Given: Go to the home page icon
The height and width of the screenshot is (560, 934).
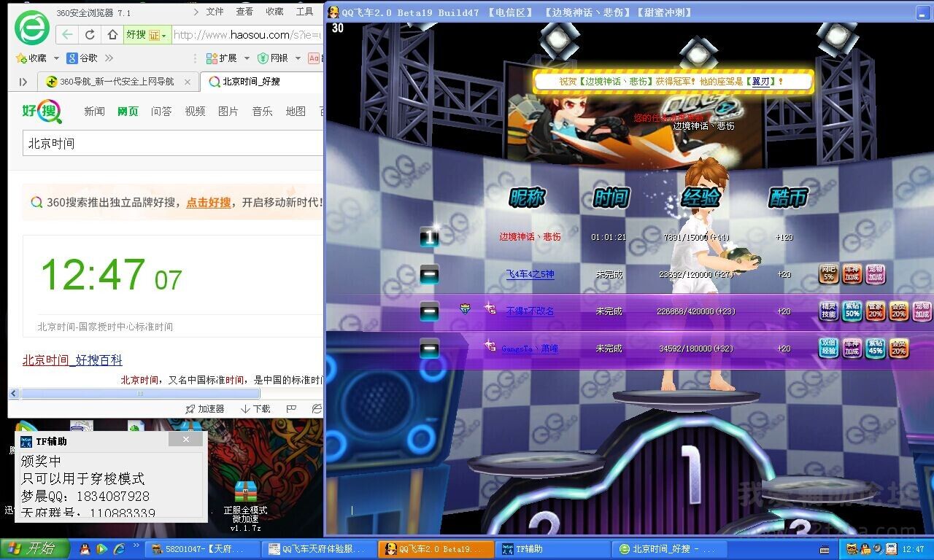Looking at the screenshot, I should (x=112, y=34).
